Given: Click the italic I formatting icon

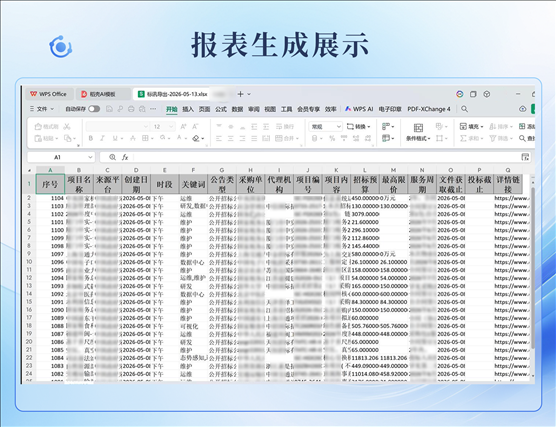Looking at the screenshot, I should 102,138.
